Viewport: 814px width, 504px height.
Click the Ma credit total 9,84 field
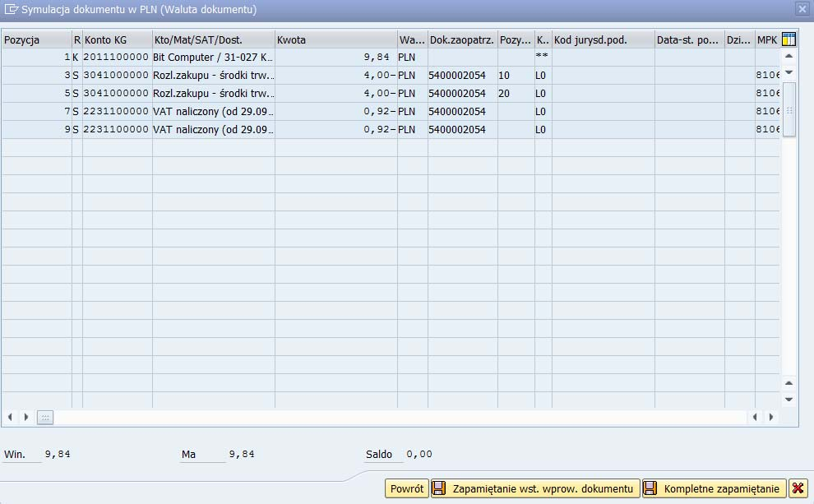(242, 454)
